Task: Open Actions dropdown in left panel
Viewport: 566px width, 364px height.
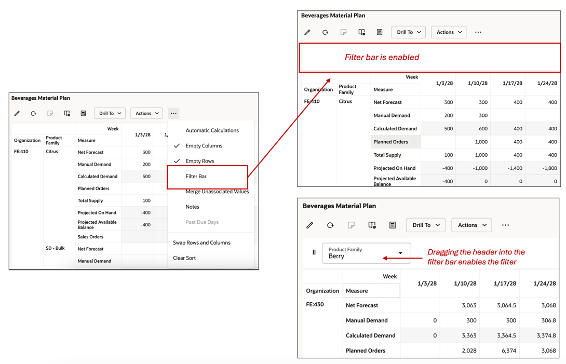Action: pyautogui.click(x=147, y=113)
